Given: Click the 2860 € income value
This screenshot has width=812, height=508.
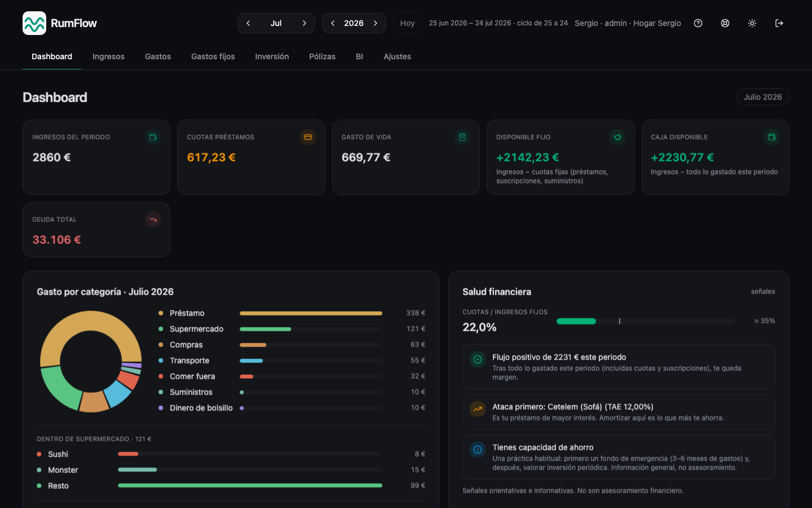Looking at the screenshot, I should (51, 157).
